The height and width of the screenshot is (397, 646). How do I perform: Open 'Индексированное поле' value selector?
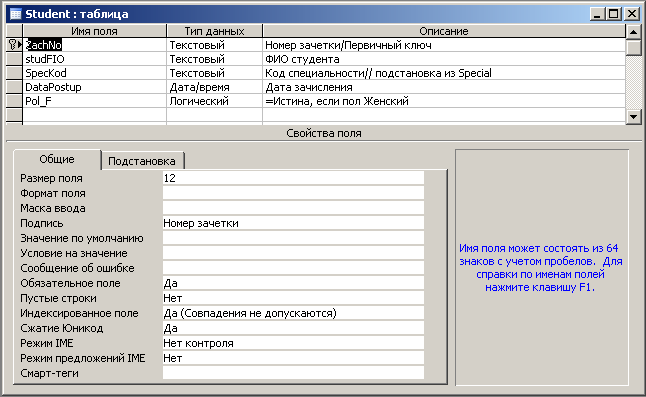pyautogui.click(x=293, y=313)
